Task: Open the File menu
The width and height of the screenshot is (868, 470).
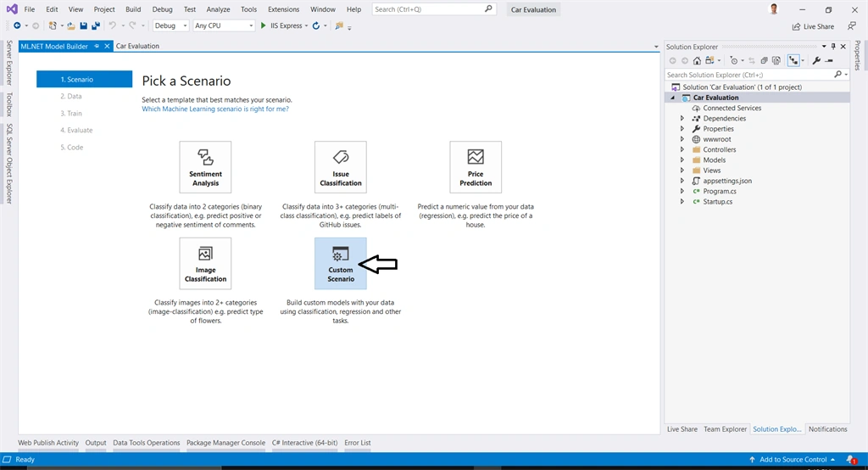Action: click(x=30, y=9)
